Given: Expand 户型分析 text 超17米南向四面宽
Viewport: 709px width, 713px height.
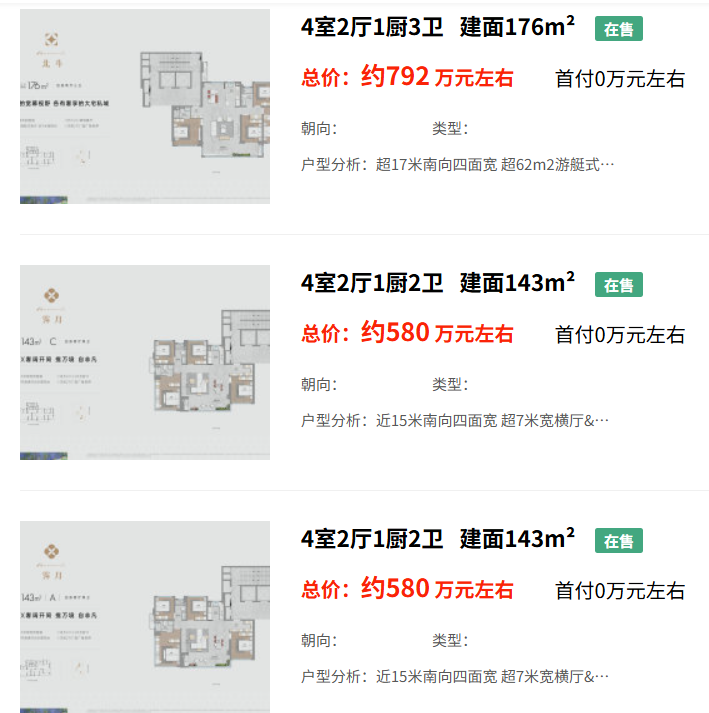Looking at the screenshot, I should 457,165.
